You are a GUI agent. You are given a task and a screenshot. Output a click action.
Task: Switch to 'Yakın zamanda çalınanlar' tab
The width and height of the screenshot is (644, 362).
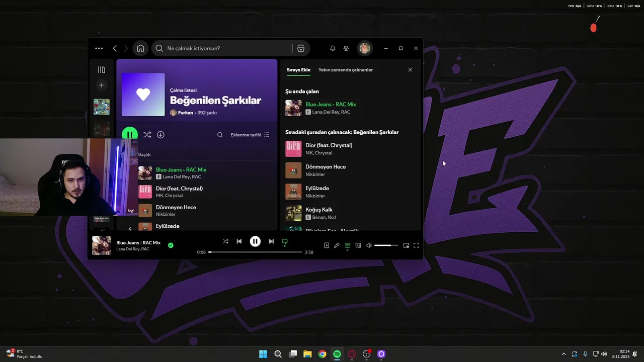pos(346,70)
